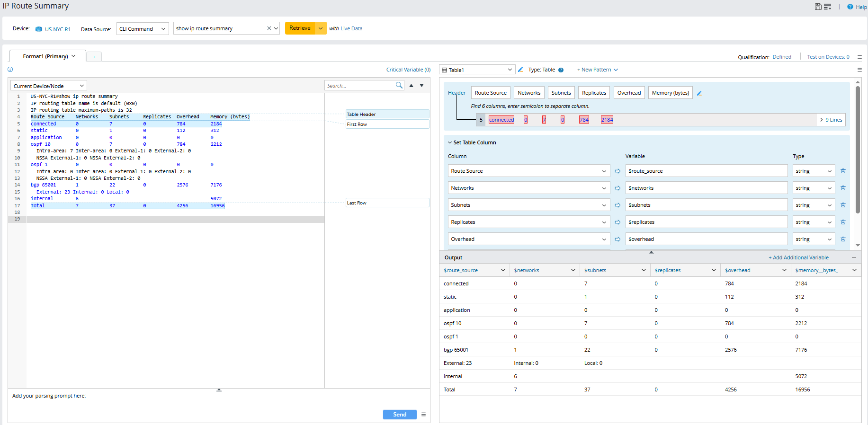868x425 pixels.
Task: Click the $overhead variable input field
Action: (706, 239)
